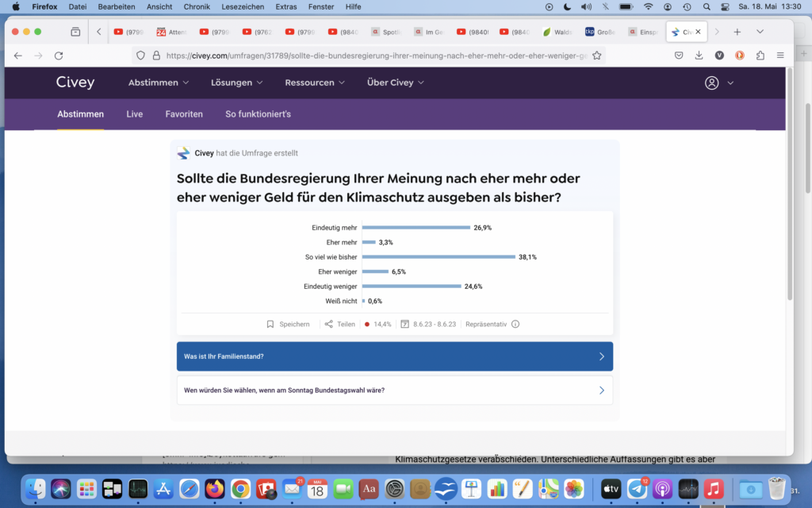This screenshot has height=508, width=812.
Task: Expand the Über Civey dropdown menu
Action: coord(395,83)
